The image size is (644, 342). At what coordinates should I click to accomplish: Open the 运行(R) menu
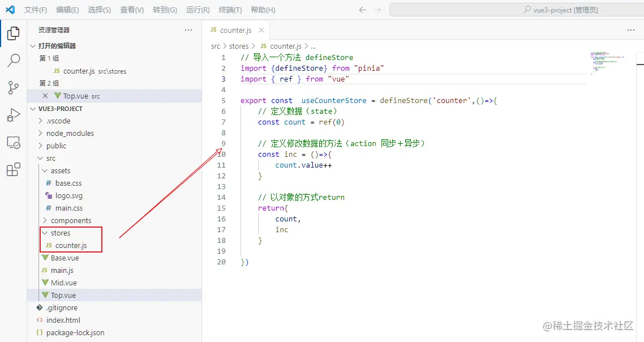pos(198,10)
